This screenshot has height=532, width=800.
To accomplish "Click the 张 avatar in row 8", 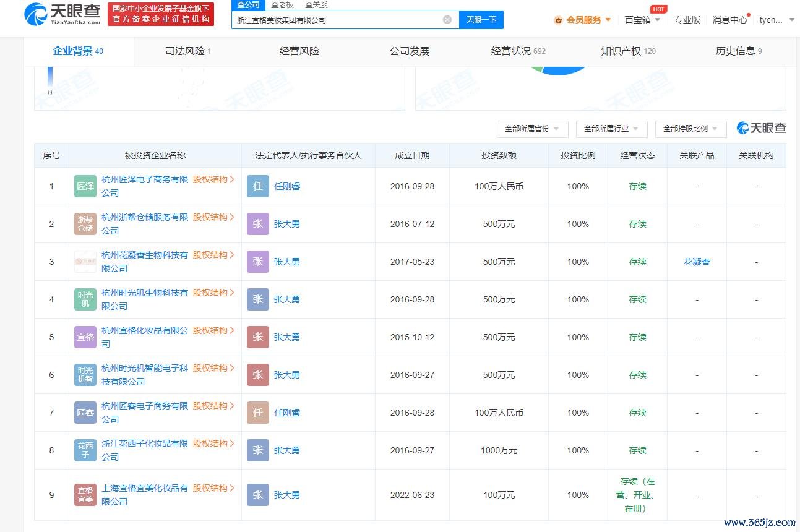I will tap(258, 450).
